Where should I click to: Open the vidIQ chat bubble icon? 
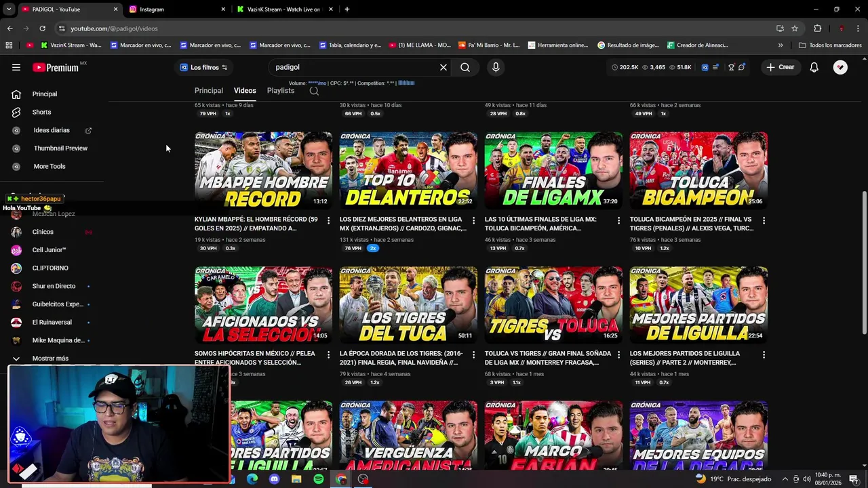coord(742,67)
